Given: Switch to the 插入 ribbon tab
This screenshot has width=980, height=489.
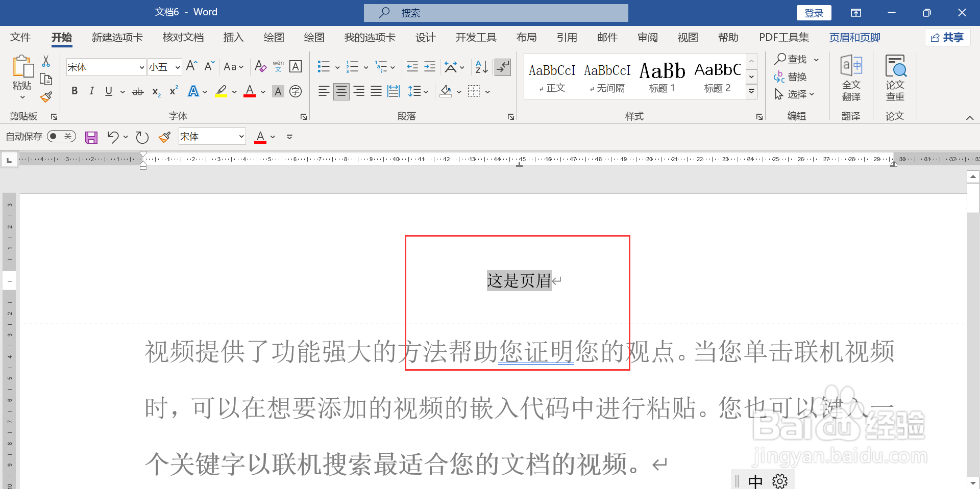Looking at the screenshot, I should pos(233,37).
